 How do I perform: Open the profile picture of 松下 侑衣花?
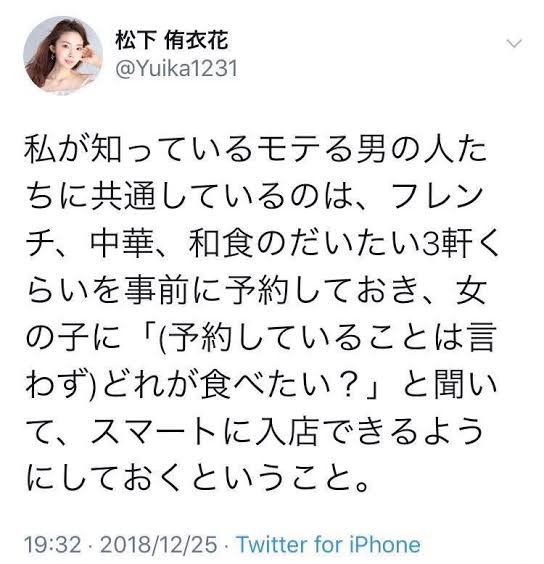[63, 55]
